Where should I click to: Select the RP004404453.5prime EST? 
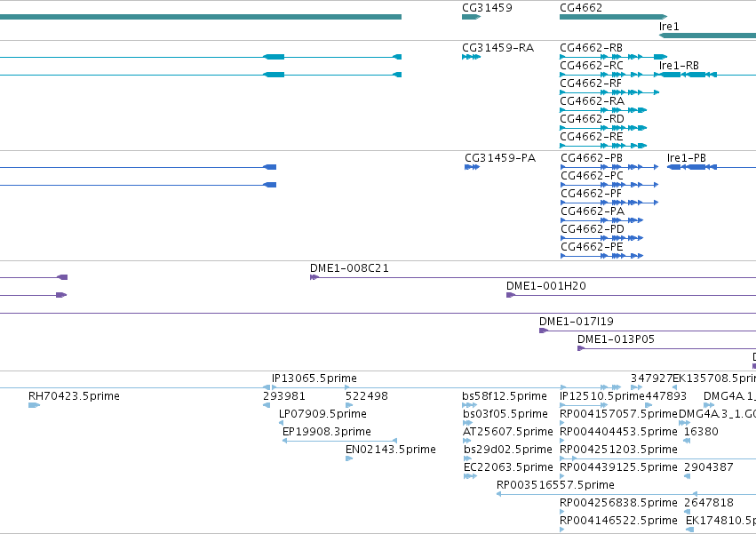(618, 432)
